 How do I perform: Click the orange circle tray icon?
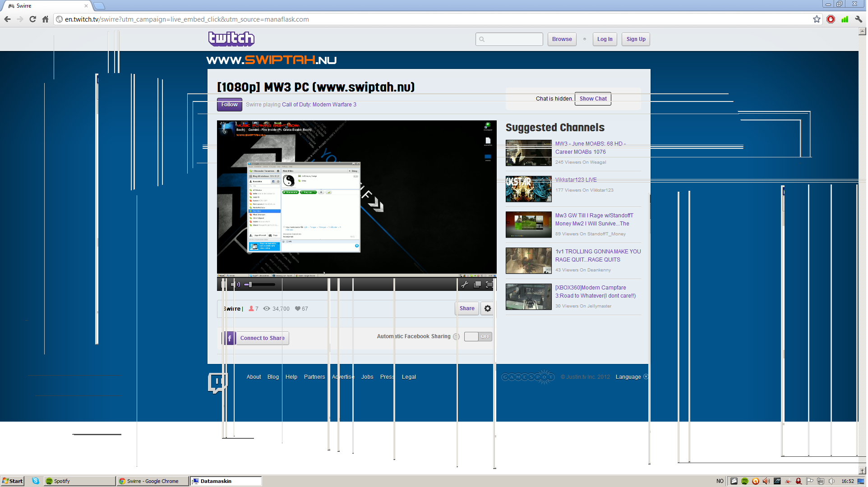click(x=756, y=481)
